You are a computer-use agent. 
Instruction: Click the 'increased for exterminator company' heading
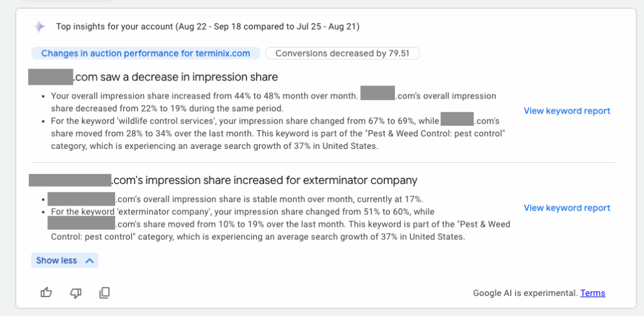tap(264, 180)
